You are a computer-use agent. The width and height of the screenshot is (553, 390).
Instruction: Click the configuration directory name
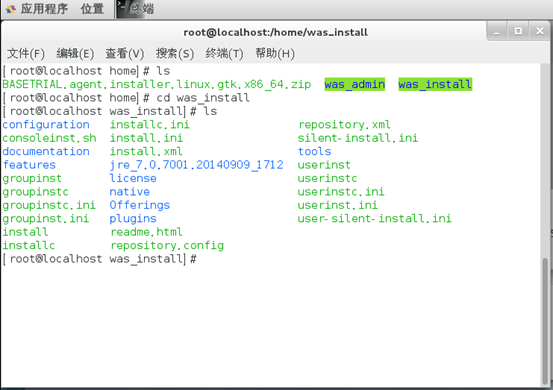46,124
